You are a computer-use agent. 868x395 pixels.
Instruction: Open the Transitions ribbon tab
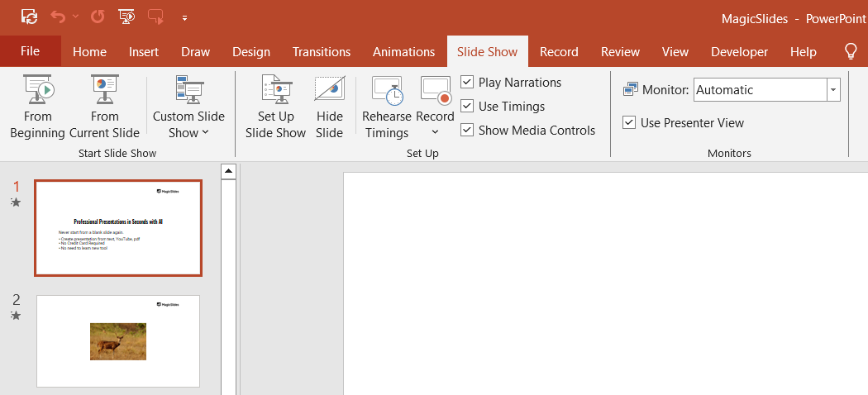click(322, 51)
